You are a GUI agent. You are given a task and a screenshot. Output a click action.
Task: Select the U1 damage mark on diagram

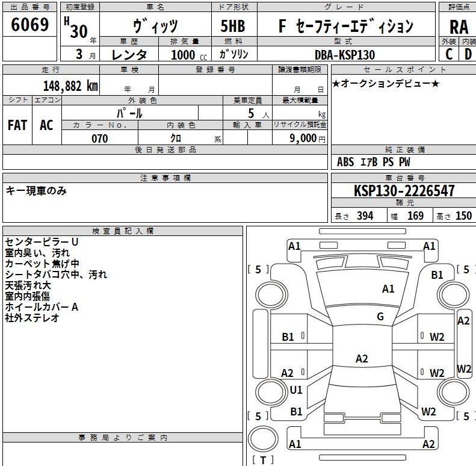pos(296,390)
